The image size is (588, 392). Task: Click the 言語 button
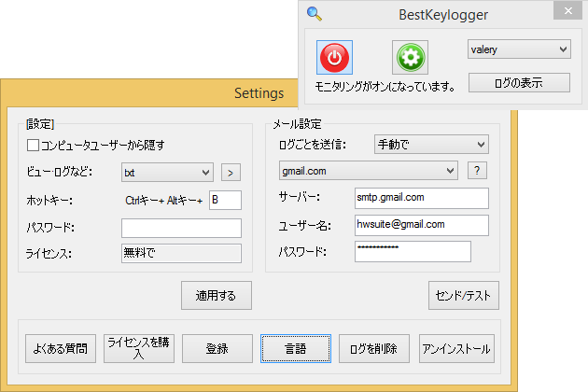[x=296, y=349]
